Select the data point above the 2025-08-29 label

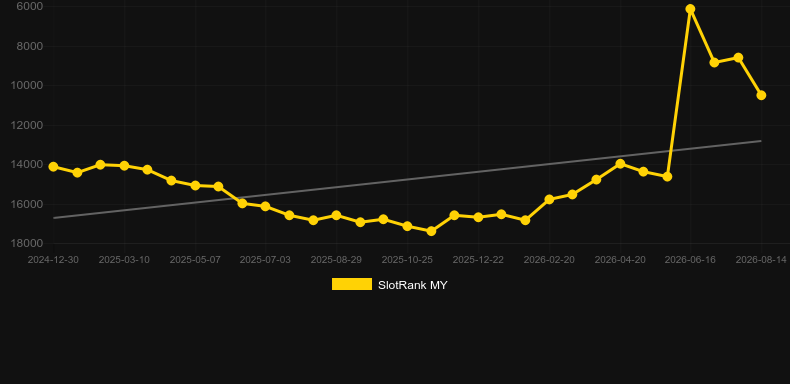[336, 215]
